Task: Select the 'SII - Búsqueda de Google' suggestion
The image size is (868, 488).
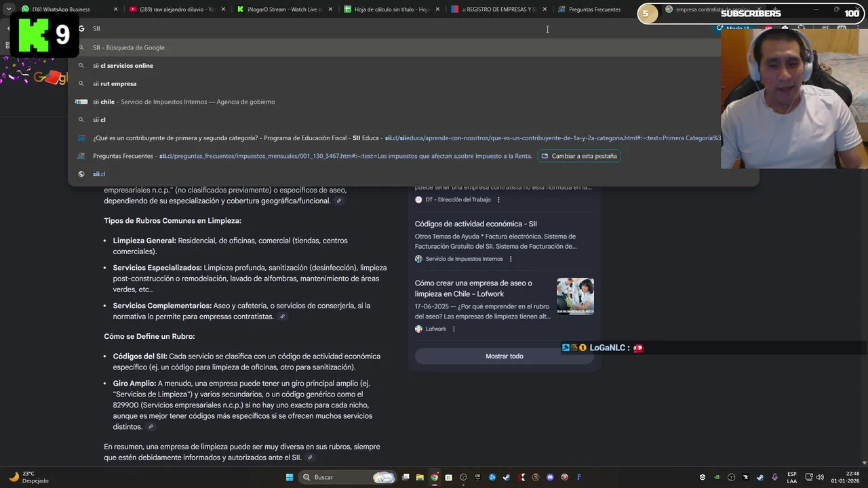Action: coord(393,47)
